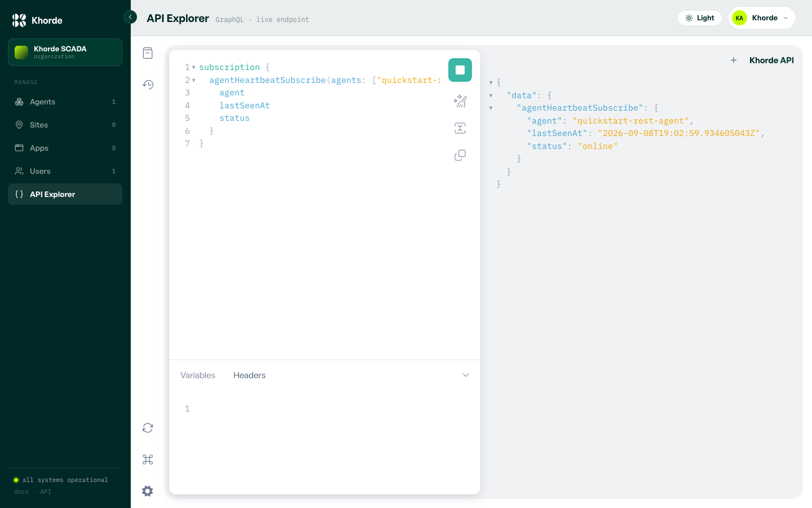The image size is (812, 508).
Task: Click the "online" value in the response
Action: click(598, 146)
